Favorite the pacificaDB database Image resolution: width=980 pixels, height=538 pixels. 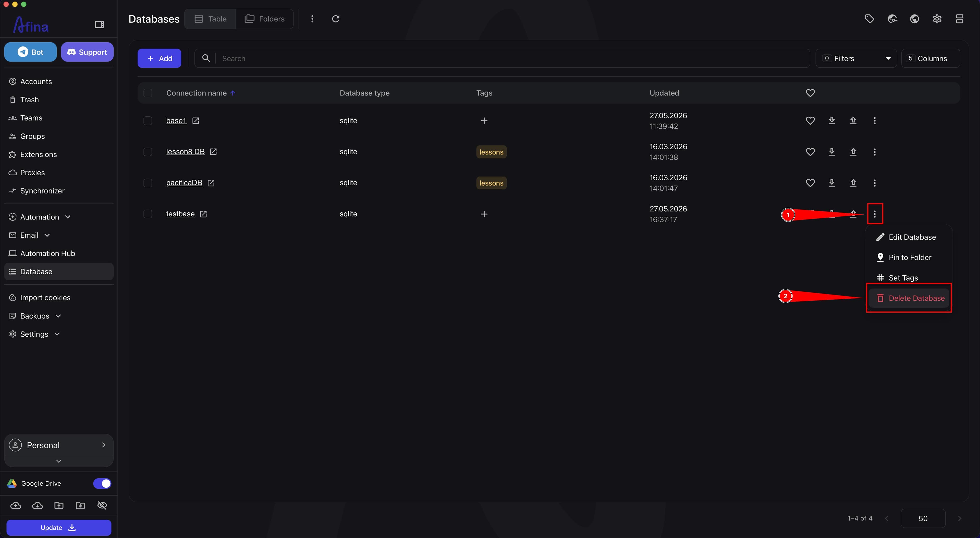point(810,183)
